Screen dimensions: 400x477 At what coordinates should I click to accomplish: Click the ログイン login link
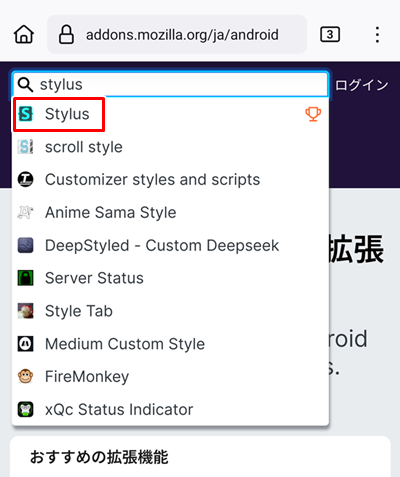pyautogui.click(x=362, y=85)
